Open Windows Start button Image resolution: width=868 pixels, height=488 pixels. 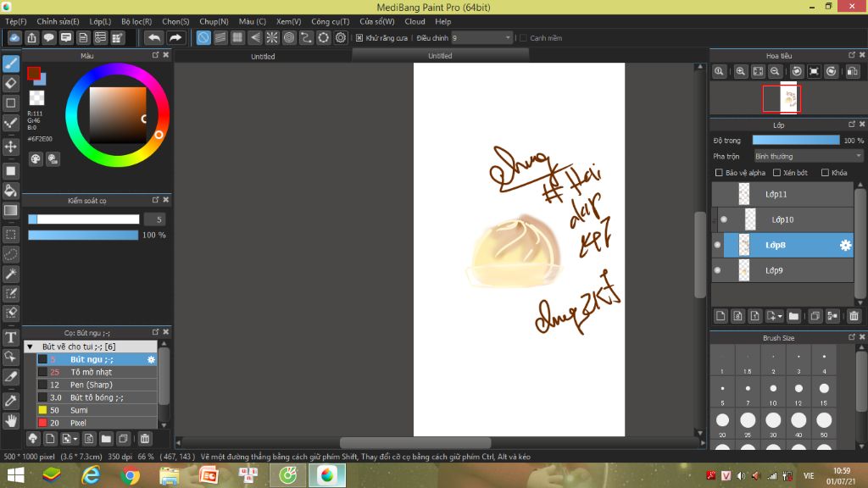coord(15,475)
